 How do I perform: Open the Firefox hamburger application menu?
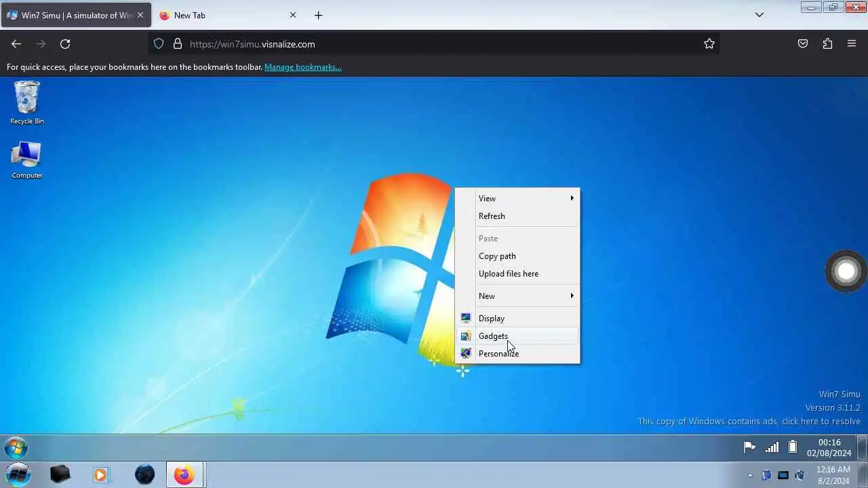pyautogui.click(x=852, y=44)
